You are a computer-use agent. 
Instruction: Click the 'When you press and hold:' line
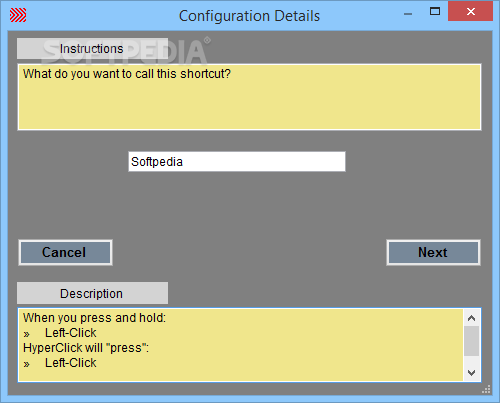(94, 318)
